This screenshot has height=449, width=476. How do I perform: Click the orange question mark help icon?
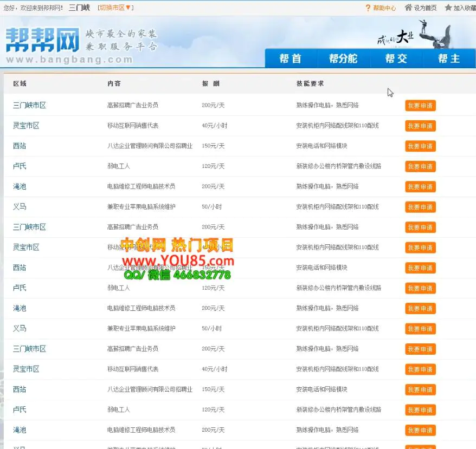click(x=368, y=8)
